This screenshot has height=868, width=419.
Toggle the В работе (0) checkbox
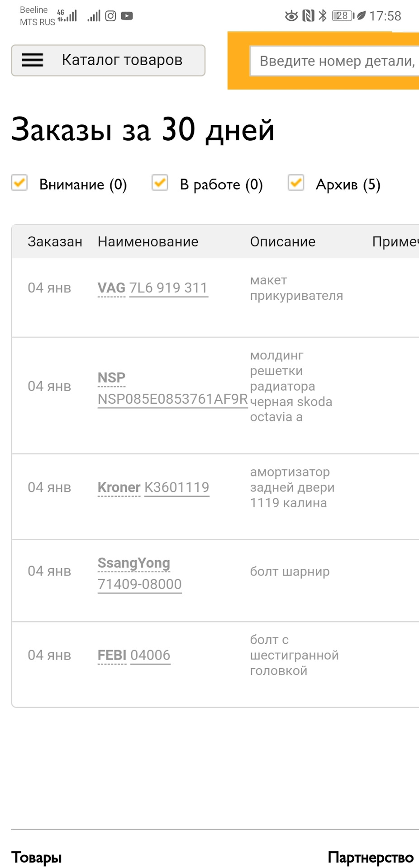coord(160,183)
